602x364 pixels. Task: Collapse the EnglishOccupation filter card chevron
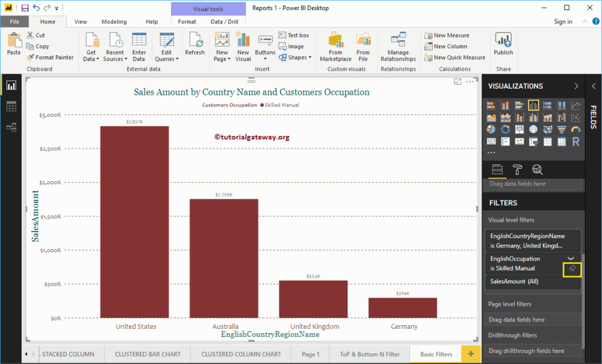point(571,259)
